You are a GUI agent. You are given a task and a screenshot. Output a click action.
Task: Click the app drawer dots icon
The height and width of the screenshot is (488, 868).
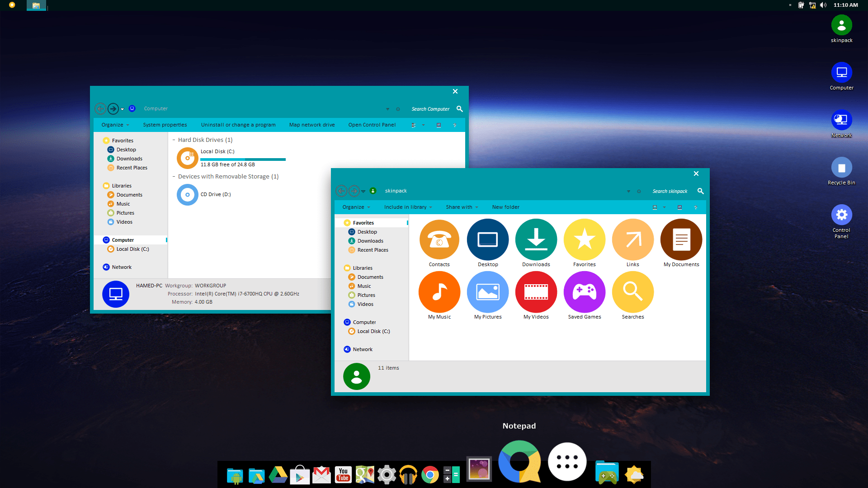point(567,461)
